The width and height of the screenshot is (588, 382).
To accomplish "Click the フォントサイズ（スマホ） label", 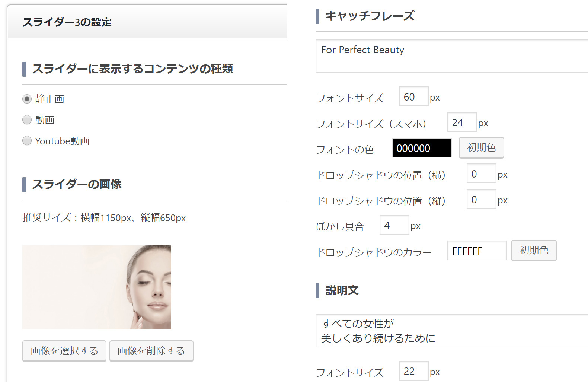I will click(x=371, y=124).
